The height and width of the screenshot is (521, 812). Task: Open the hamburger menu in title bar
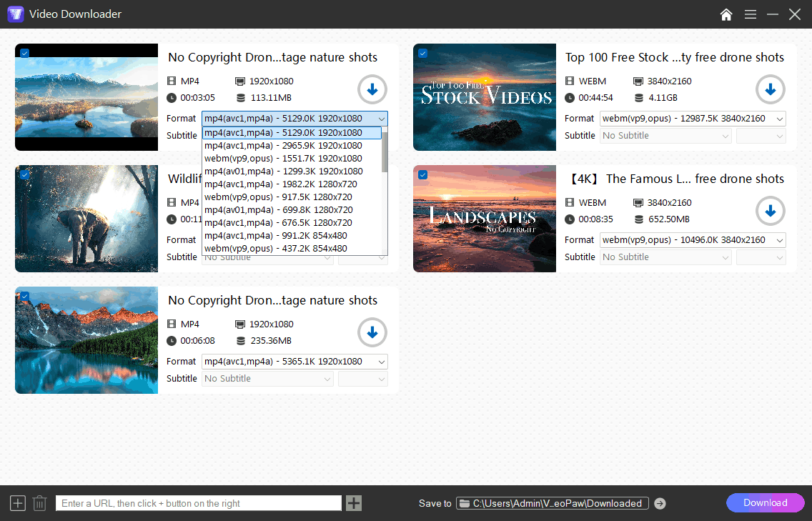tap(751, 14)
